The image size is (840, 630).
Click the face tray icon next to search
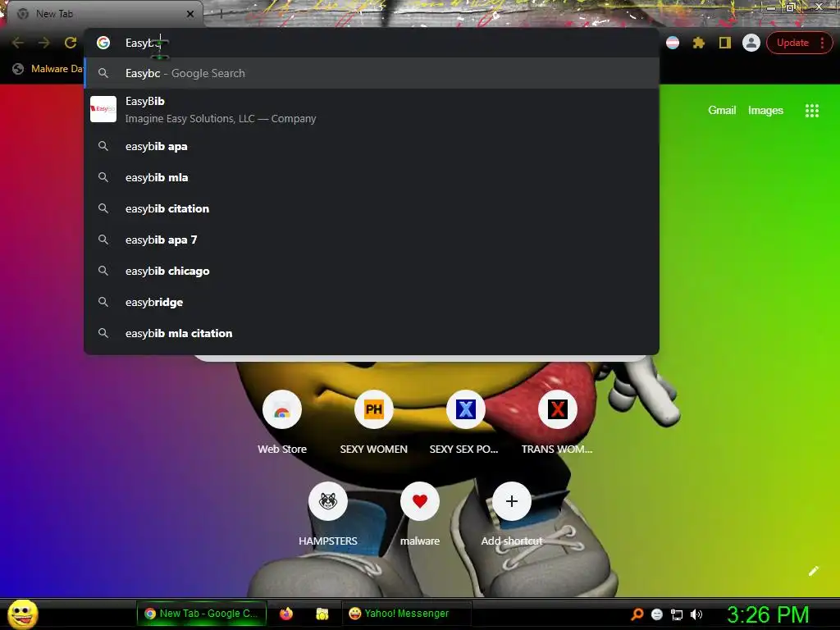point(657,614)
